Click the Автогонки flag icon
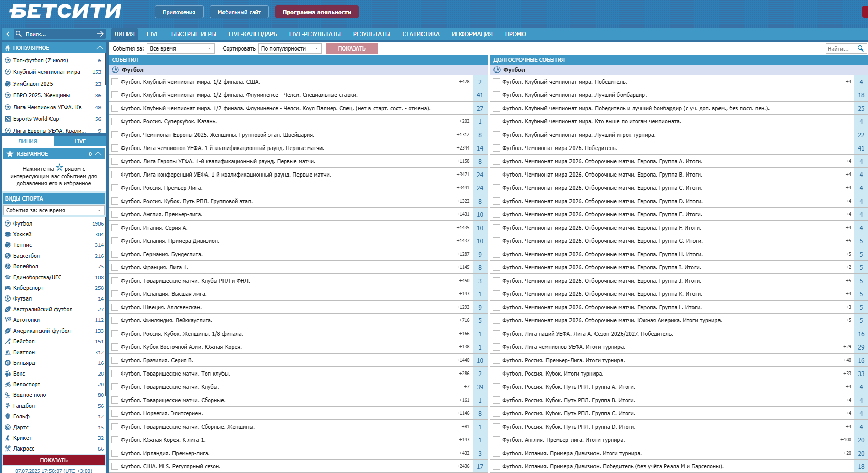 point(8,320)
